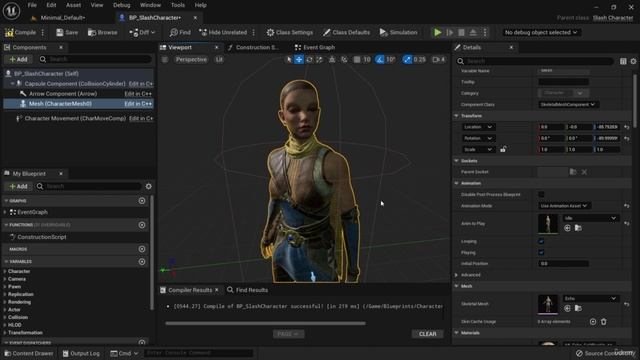Open the Debug menu

[121, 5]
